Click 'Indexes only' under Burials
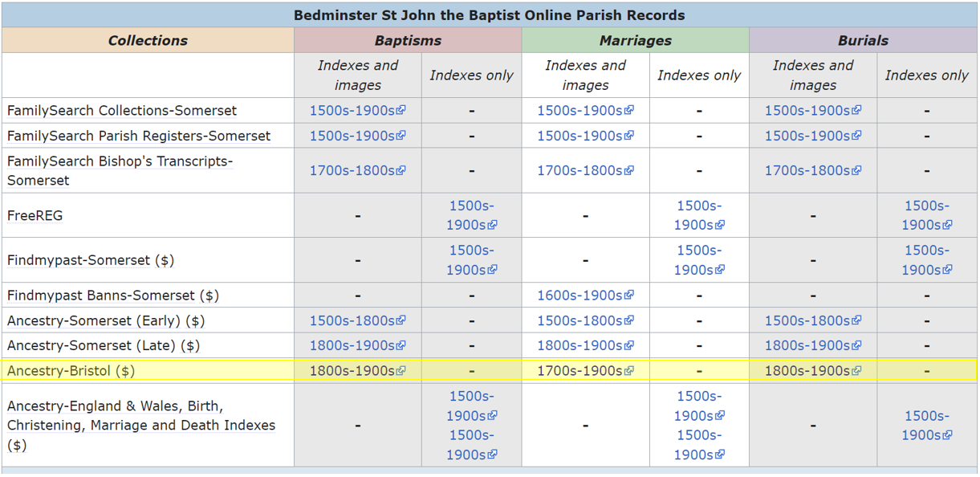The width and height of the screenshot is (980, 477). 927,75
